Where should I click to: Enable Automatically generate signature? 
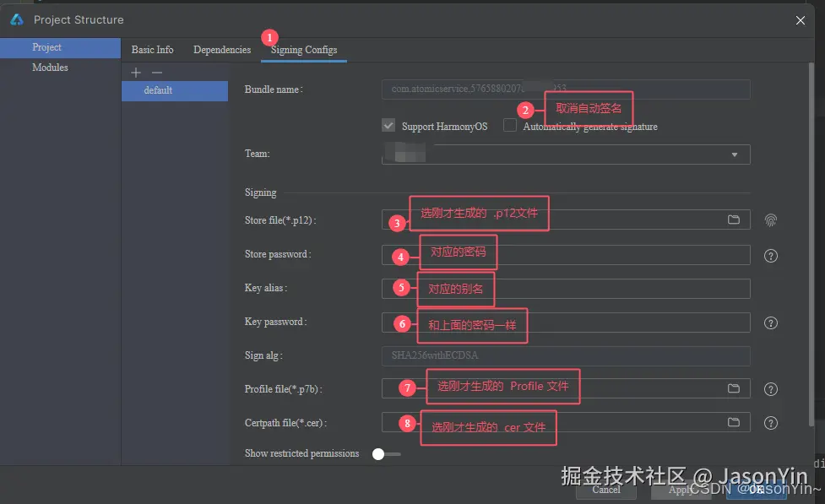coord(510,125)
